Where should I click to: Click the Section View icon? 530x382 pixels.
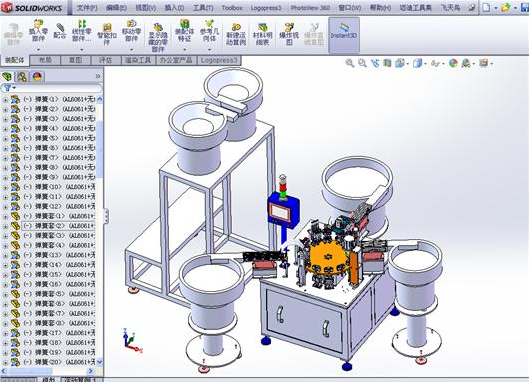387,63
